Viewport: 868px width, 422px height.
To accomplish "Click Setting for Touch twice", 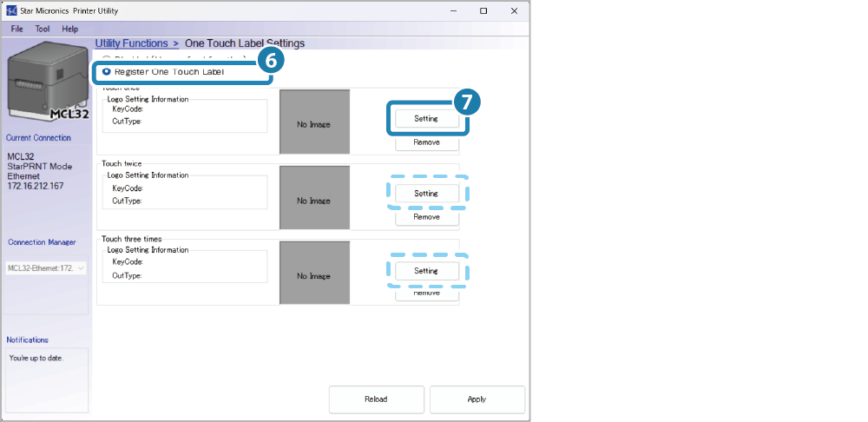I will pos(426,194).
